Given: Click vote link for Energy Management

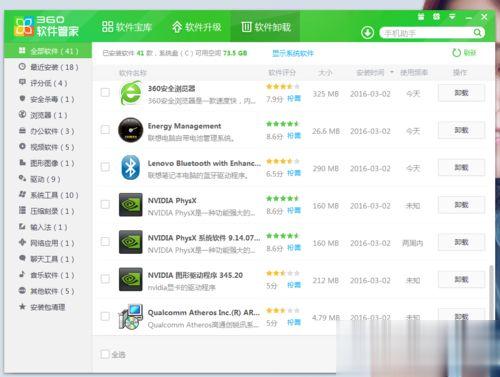Looking at the screenshot, I should 294,136.
